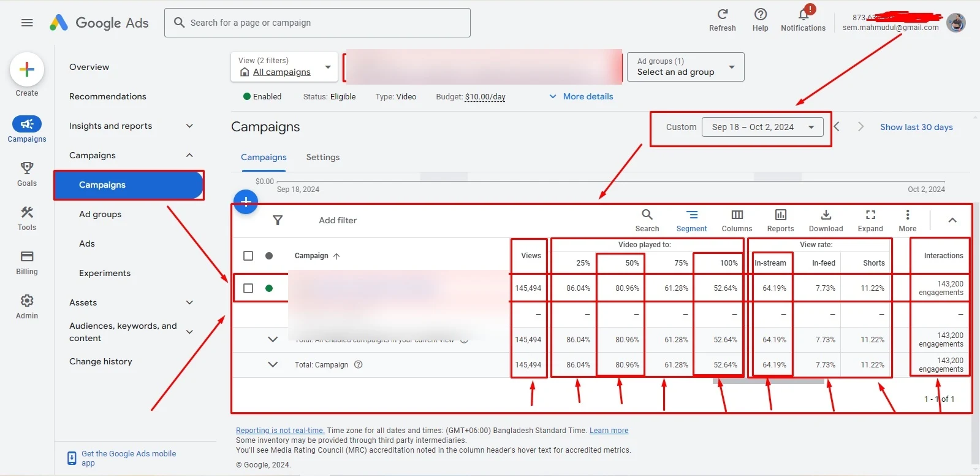The image size is (980, 476).
Task: Open the hamburger main menu
Action: coord(27,23)
